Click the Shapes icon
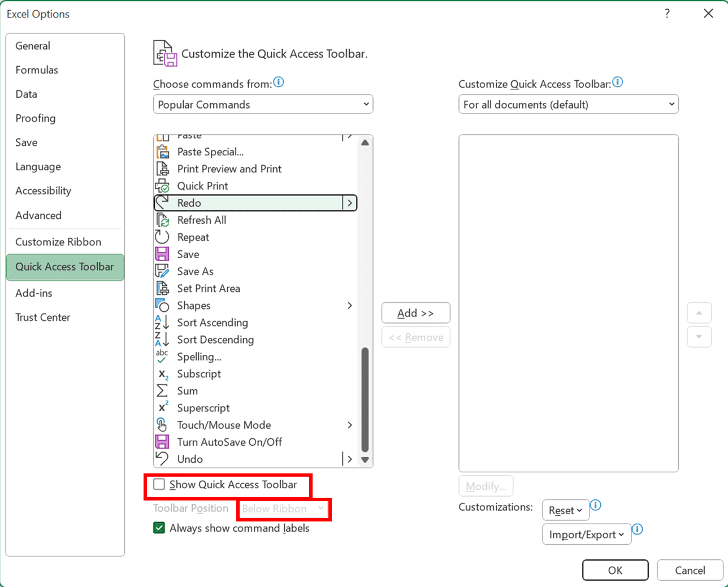728x587 pixels. (x=162, y=306)
